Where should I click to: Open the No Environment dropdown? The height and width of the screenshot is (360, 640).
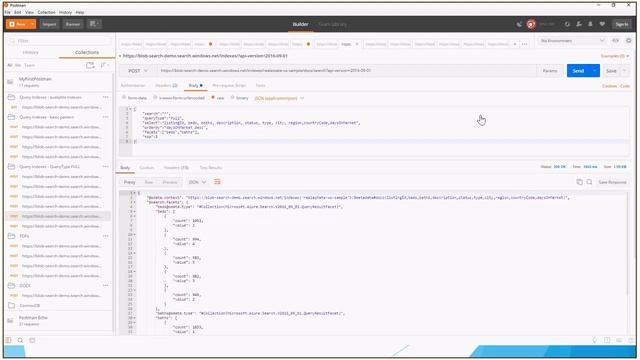tap(572, 40)
